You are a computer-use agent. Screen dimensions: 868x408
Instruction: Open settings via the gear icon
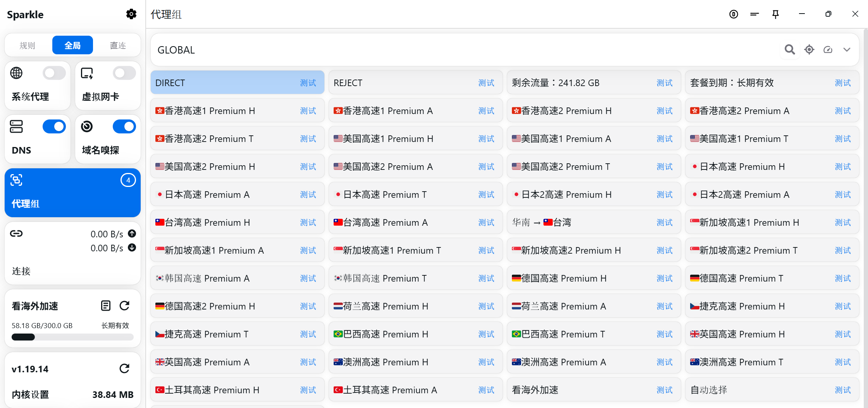pyautogui.click(x=131, y=14)
